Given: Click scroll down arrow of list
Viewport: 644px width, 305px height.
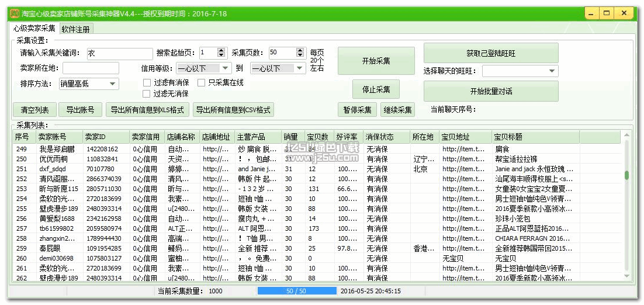Looking at the screenshot, I should click(x=626, y=277).
